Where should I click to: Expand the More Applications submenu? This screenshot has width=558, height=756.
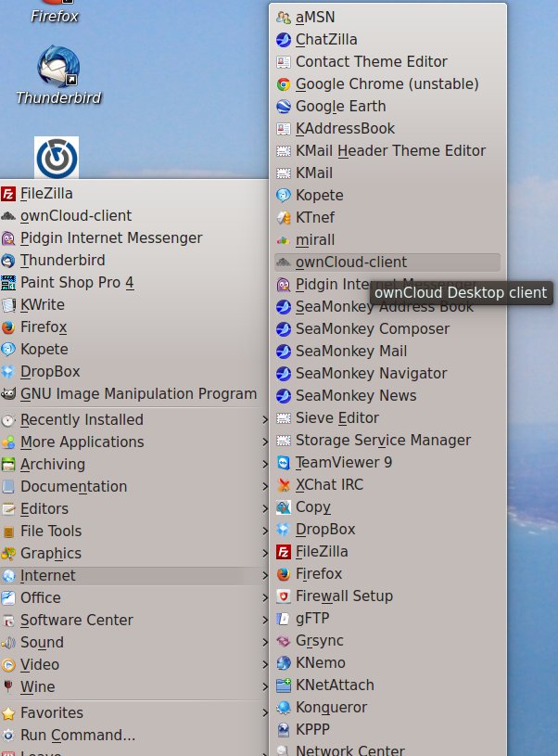click(x=134, y=442)
